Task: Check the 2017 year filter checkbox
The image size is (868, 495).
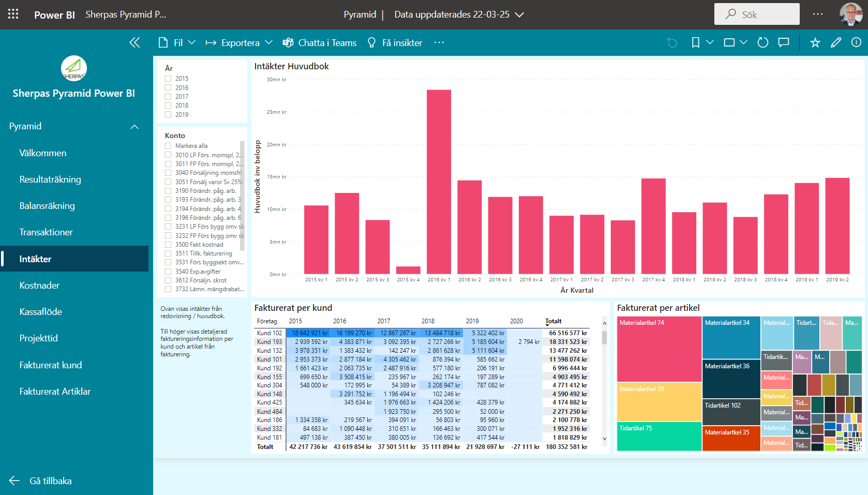Action: point(168,97)
